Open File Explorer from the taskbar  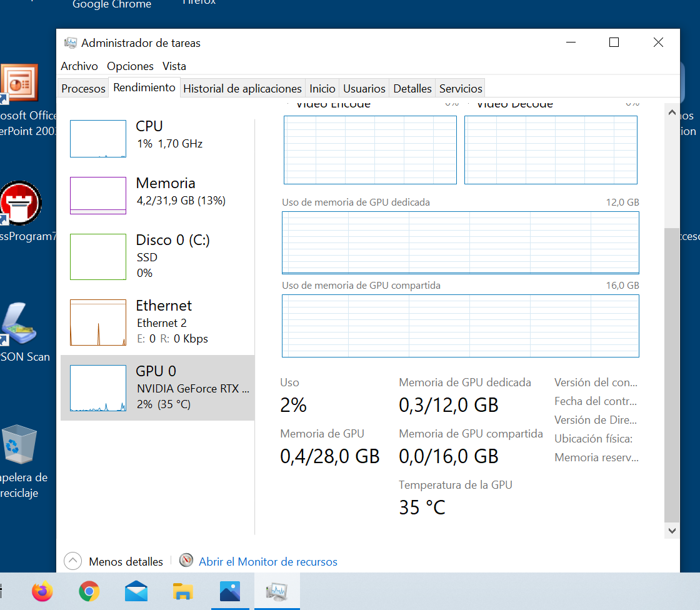pyautogui.click(x=182, y=591)
